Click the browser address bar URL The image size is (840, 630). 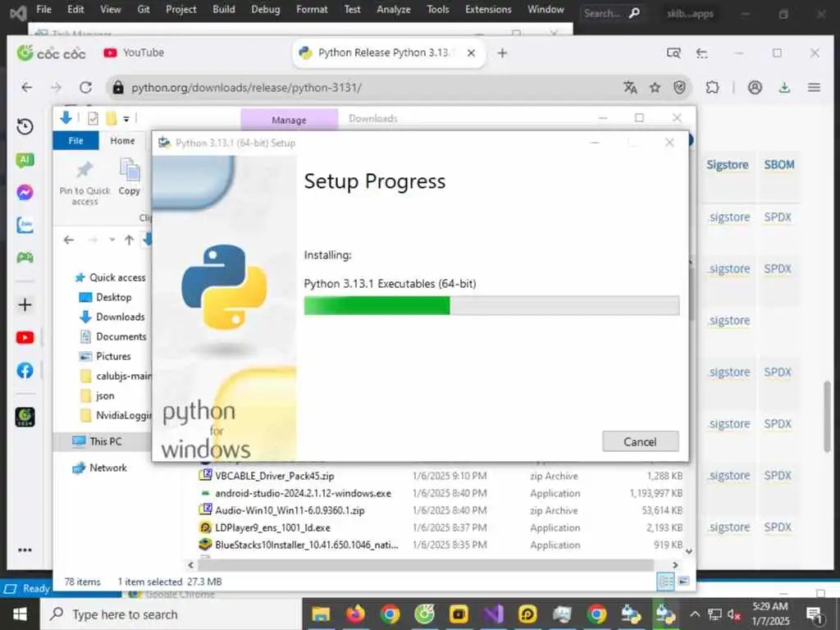[x=246, y=87]
